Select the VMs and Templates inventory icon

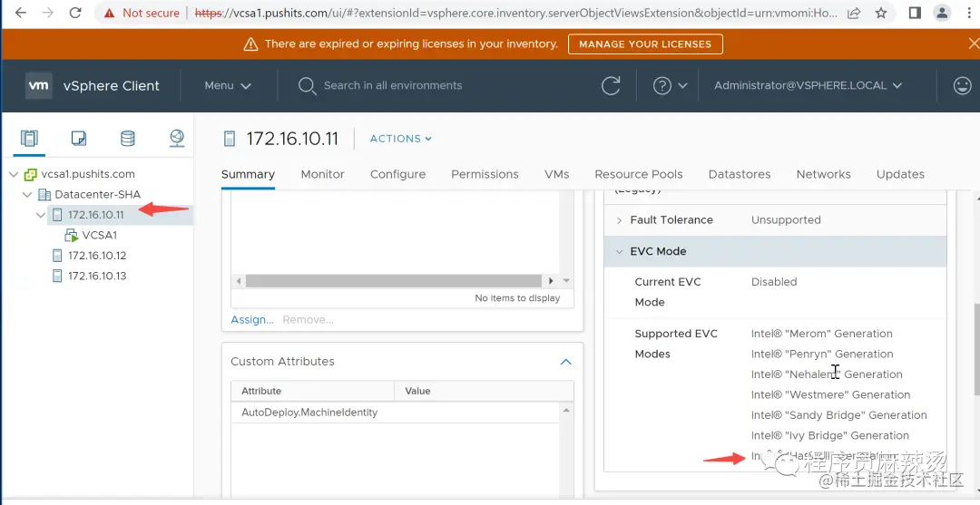pyautogui.click(x=79, y=138)
